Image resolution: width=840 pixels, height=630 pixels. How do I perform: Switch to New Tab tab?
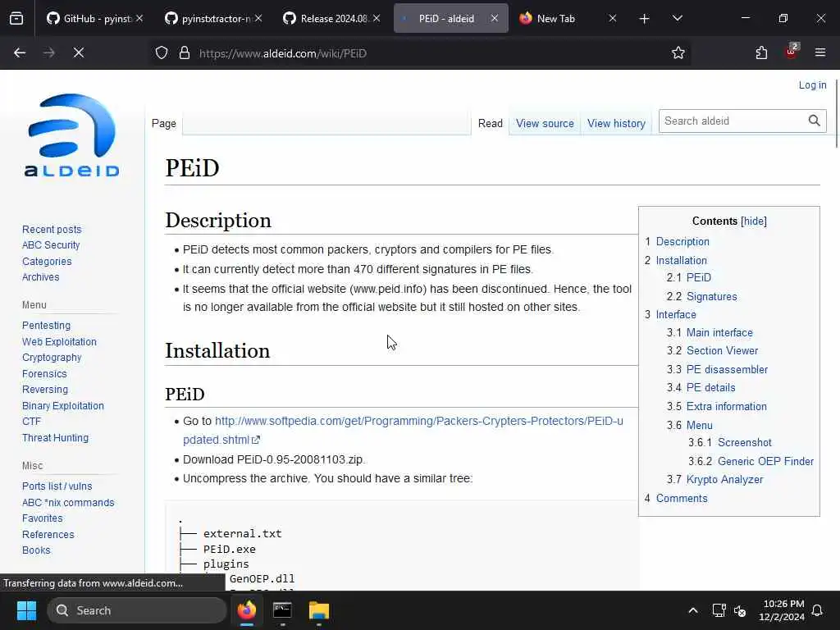click(556, 18)
